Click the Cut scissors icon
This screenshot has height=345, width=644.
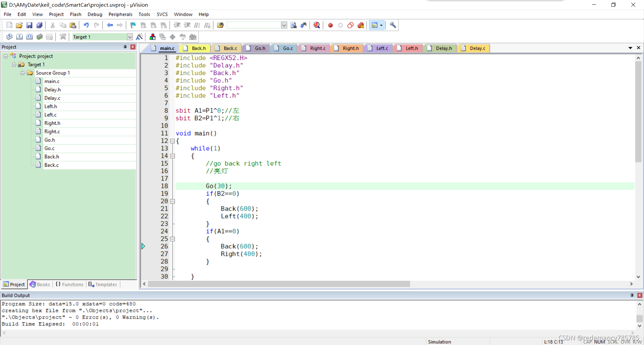tap(53, 25)
